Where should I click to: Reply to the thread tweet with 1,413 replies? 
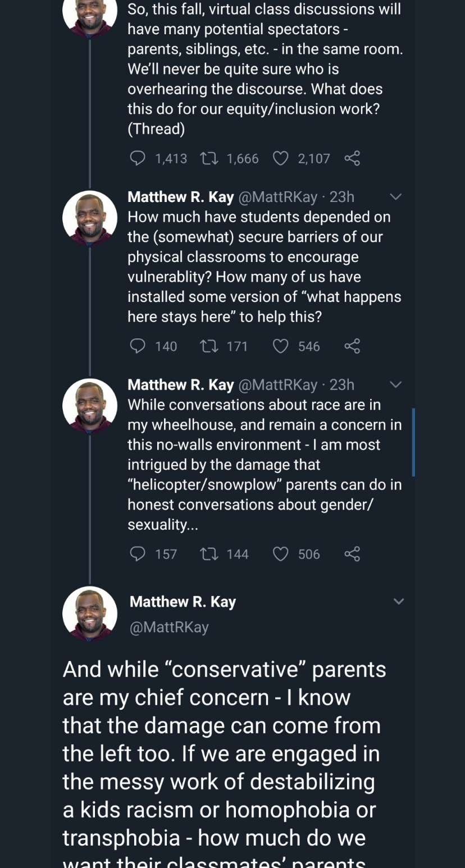(x=138, y=159)
